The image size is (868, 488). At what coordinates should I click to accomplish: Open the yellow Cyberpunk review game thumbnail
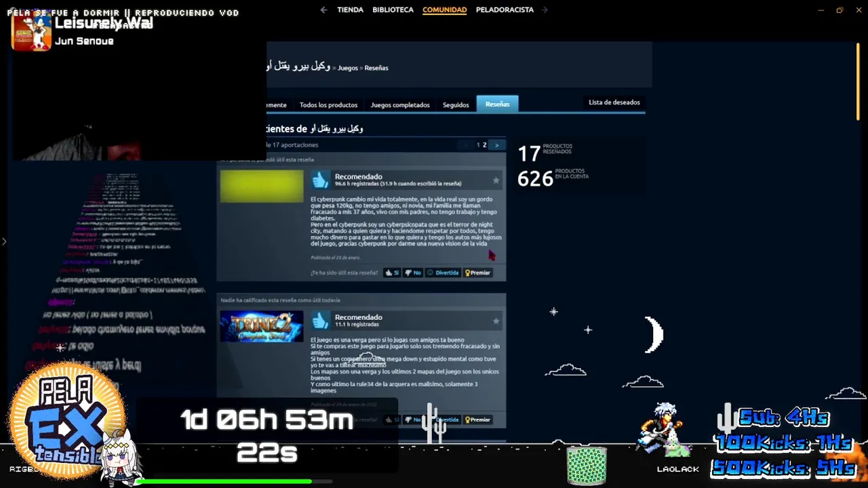262,186
